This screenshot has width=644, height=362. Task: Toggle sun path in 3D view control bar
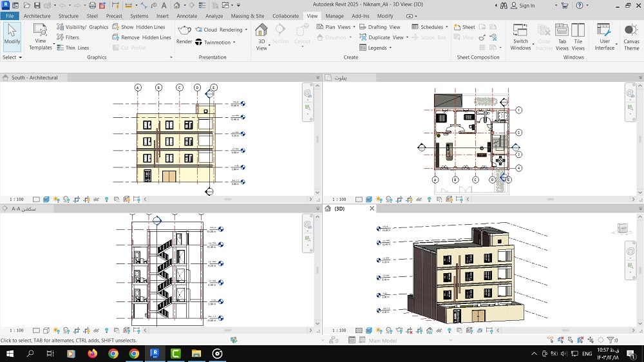click(x=379, y=330)
